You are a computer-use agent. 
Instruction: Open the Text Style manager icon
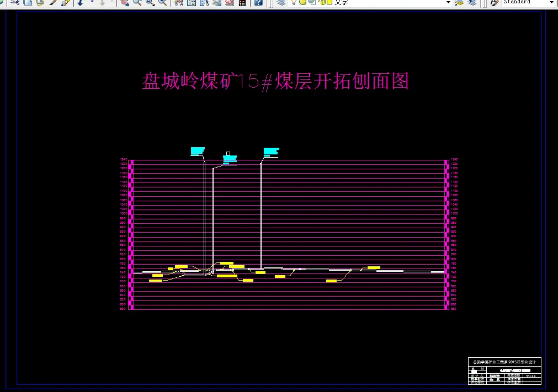[x=495, y=2]
